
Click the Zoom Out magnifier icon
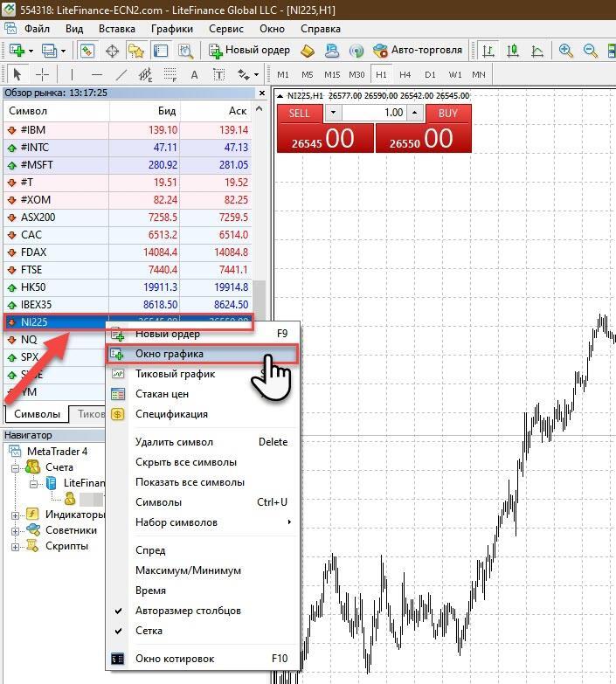point(591,51)
